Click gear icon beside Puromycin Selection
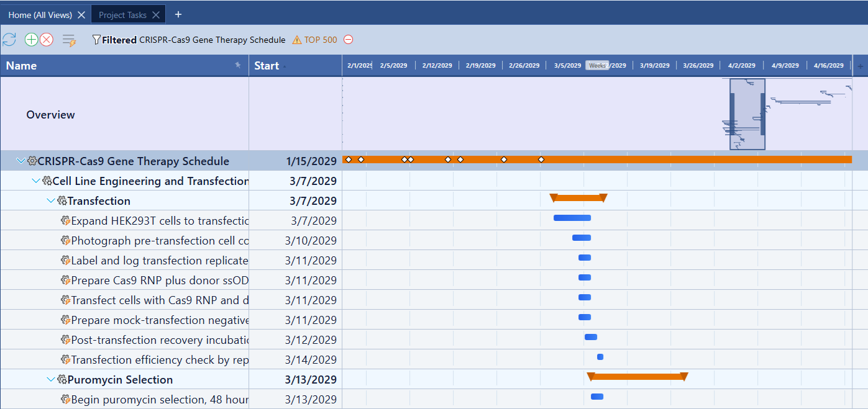Image resolution: width=868 pixels, height=409 pixels. click(x=62, y=380)
